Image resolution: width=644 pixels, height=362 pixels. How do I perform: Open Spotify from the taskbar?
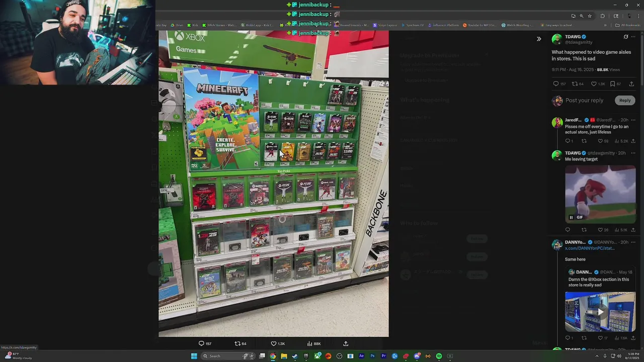click(439, 356)
